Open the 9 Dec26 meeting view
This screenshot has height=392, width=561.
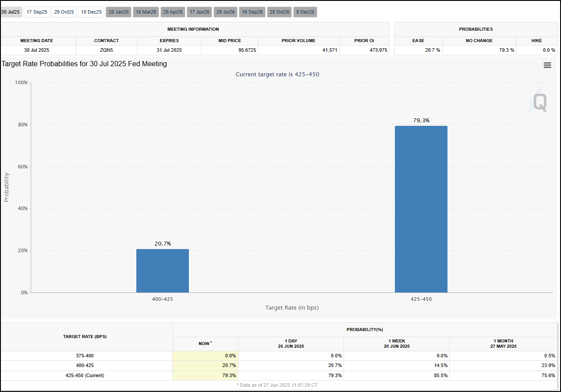click(x=305, y=12)
